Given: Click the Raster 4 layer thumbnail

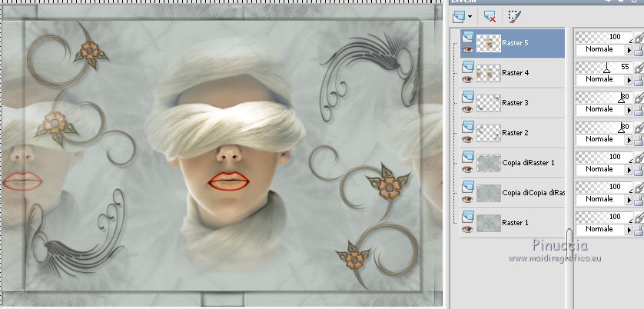Looking at the screenshot, I should coord(489,73).
